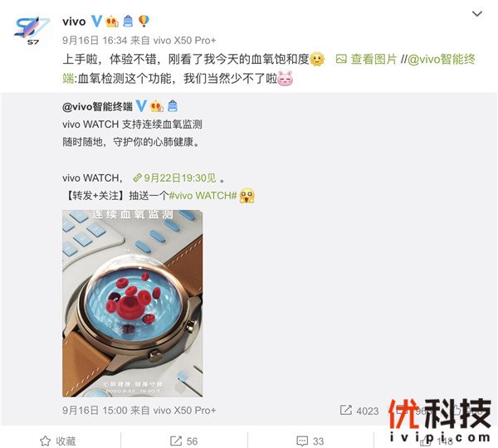This screenshot has width=498, height=448.
Task: Click the 收藏 star favorite button
Action: point(58,441)
